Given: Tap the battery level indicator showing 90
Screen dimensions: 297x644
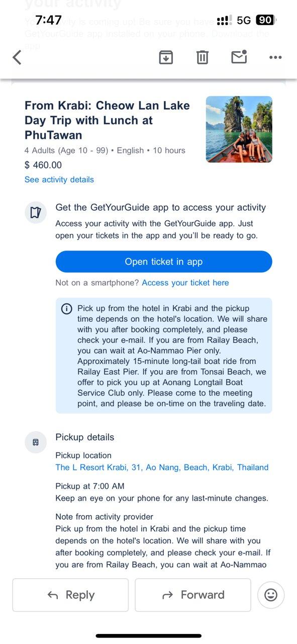Looking at the screenshot, I should pyautogui.click(x=265, y=21).
